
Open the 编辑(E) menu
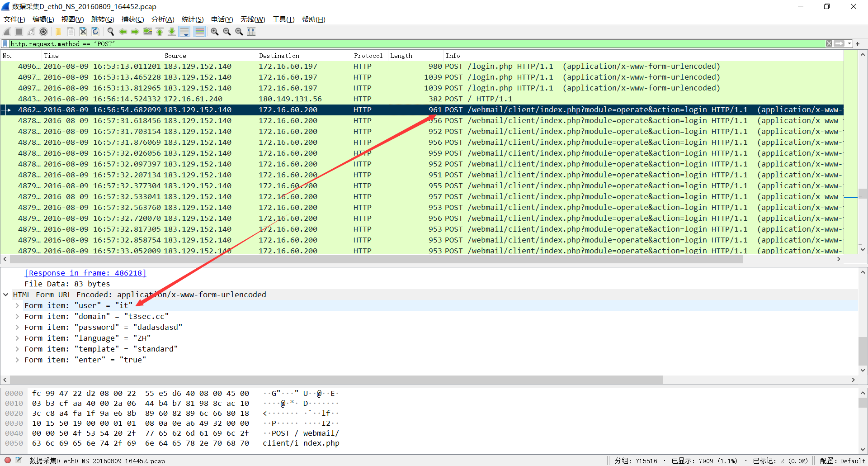point(43,19)
